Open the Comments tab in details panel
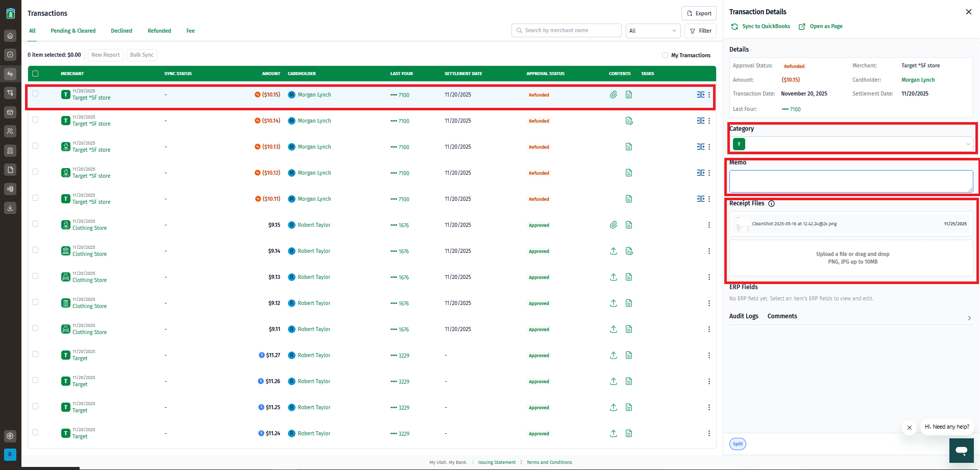The width and height of the screenshot is (980, 470). 782,316
